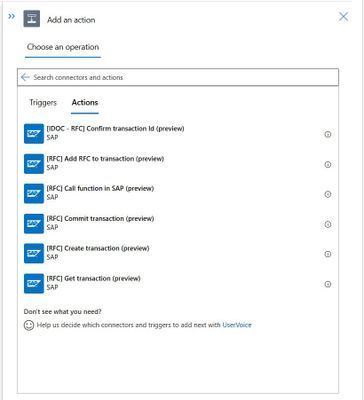Viewport: 364px width, 400px height.
Task: Click the back arrow in search box
Action: coord(25,77)
